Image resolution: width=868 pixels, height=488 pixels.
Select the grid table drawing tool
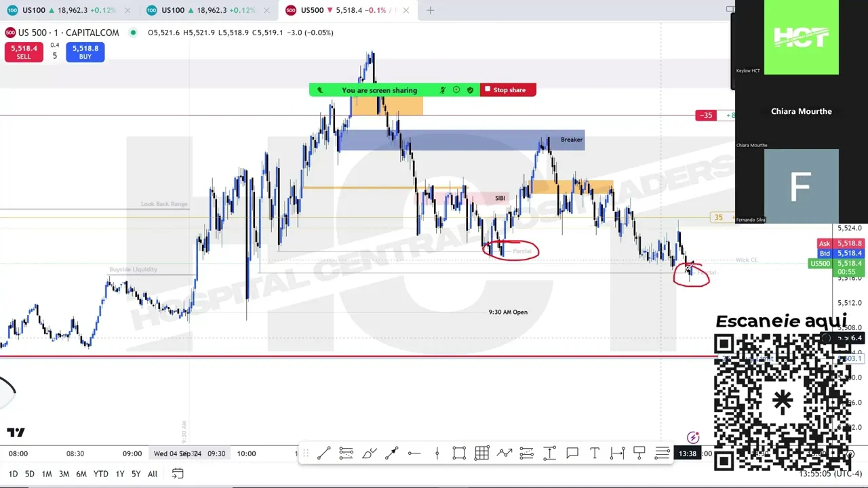click(x=482, y=453)
